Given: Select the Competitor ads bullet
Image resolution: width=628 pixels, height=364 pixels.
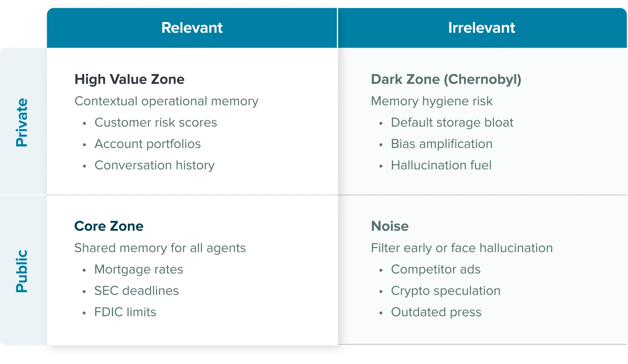Looking at the screenshot, I should (x=436, y=269).
